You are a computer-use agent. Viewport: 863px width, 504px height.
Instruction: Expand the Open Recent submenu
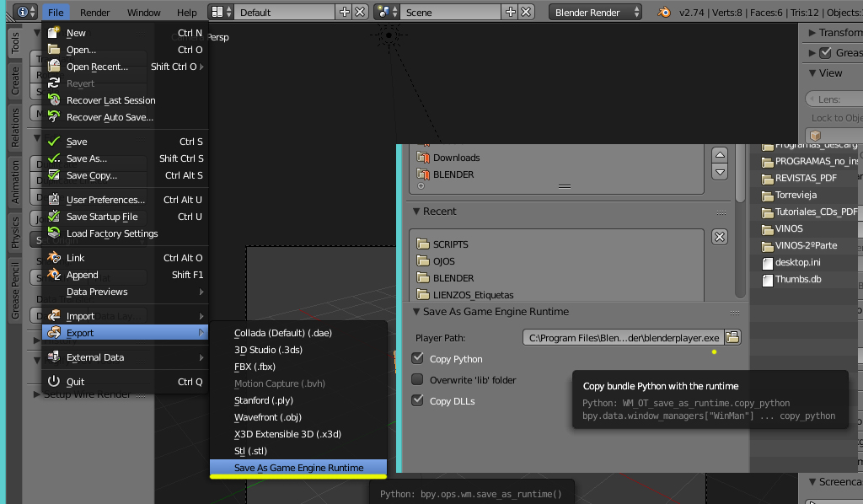coord(125,67)
